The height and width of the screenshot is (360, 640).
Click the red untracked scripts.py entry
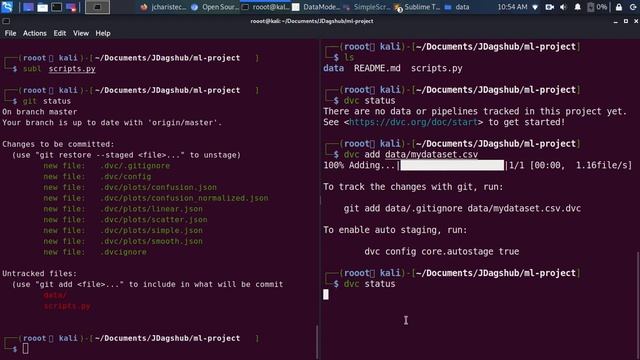point(67,306)
